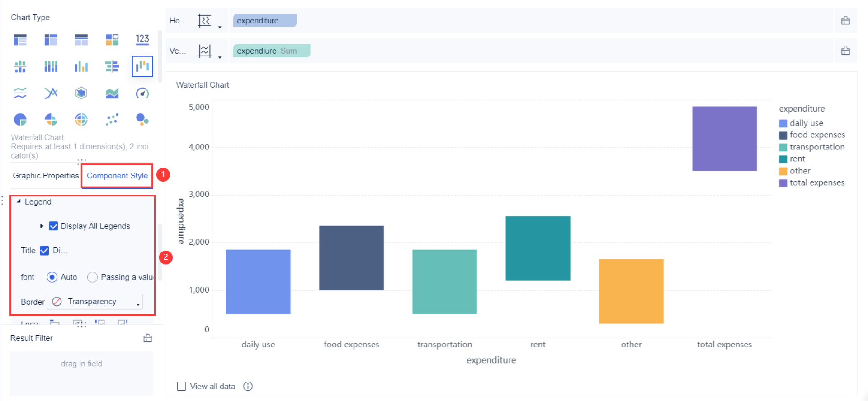The width and height of the screenshot is (868, 401).
Task: Click the orange other bar in chart
Action: click(x=631, y=291)
